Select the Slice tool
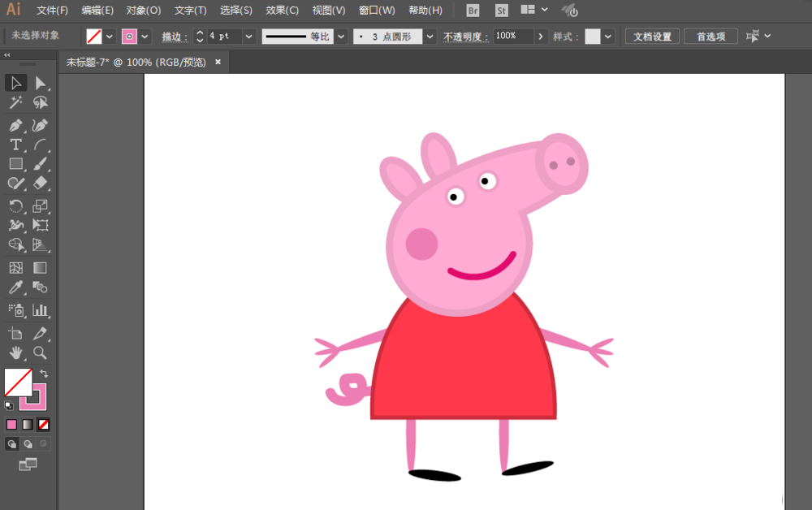Viewport: 812px width, 510px height. tap(41, 334)
